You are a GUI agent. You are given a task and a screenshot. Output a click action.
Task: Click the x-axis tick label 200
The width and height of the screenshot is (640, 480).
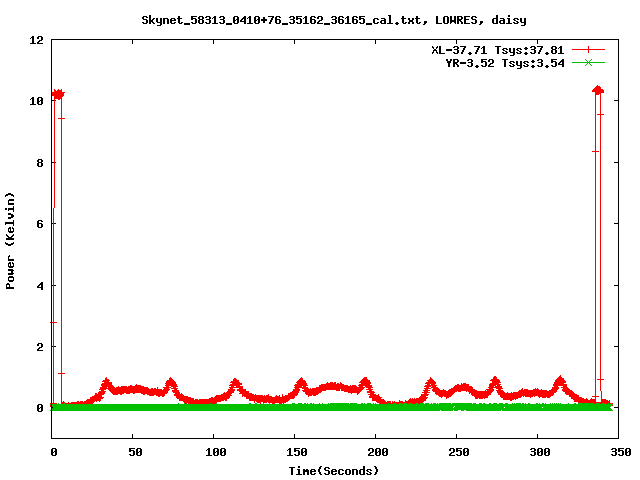click(378, 452)
